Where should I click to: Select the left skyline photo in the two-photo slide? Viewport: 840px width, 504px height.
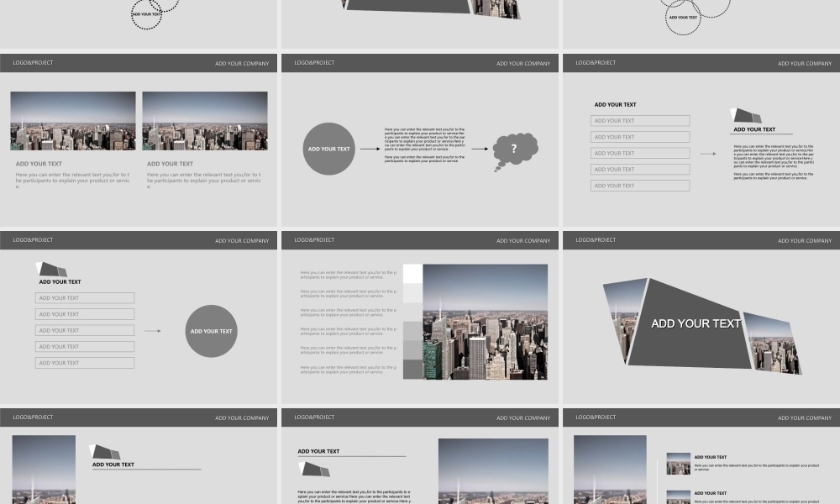coord(73,121)
